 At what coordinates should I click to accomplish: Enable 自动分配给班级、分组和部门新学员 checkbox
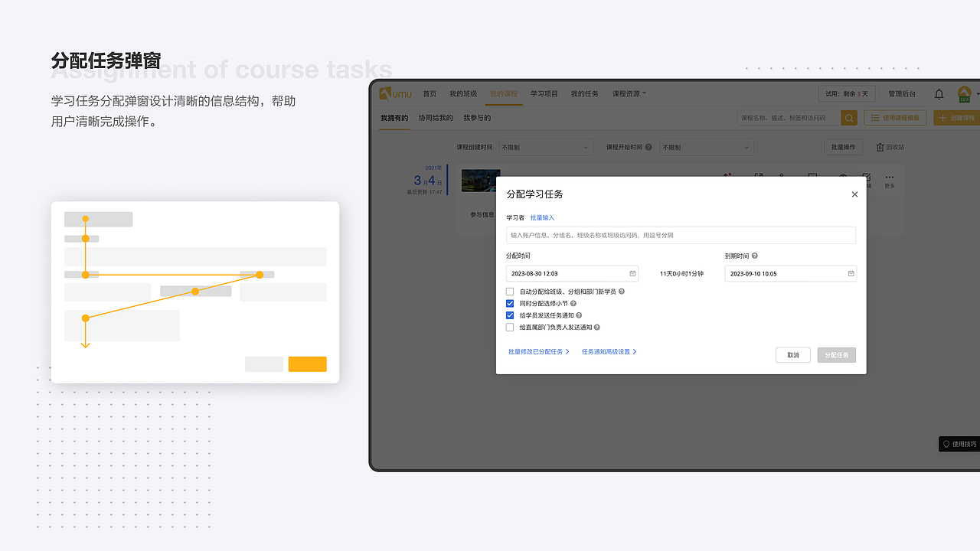coord(510,292)
